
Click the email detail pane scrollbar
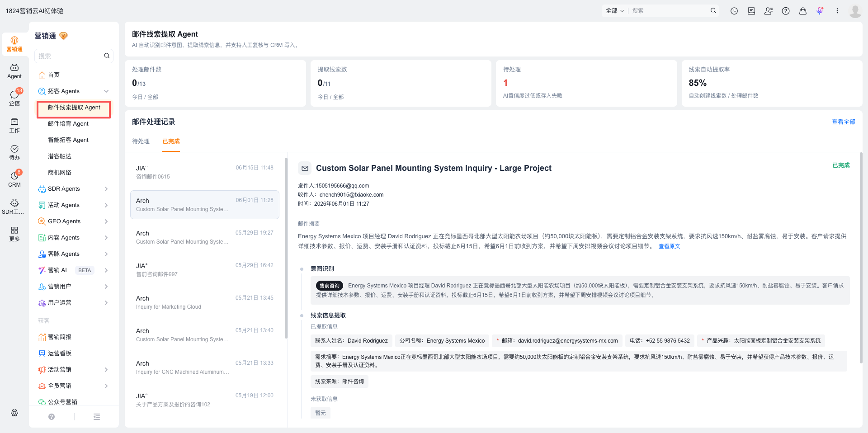tap(861, 259)
